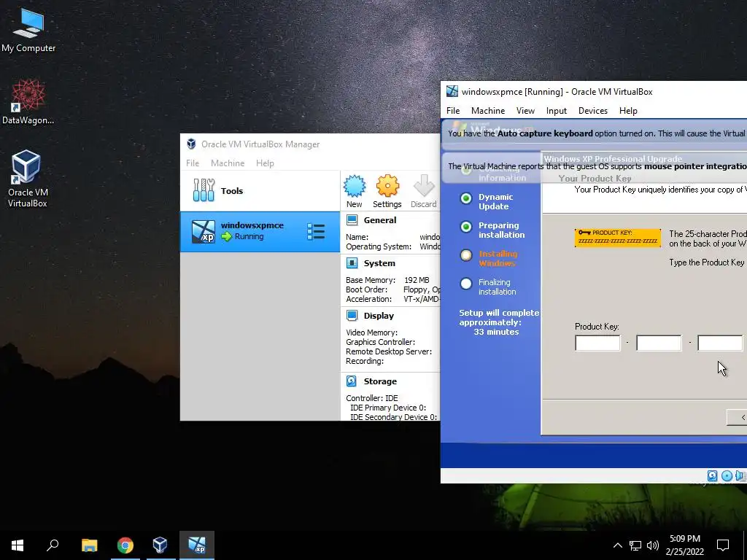Click the Controller: IDE storage row
This screenshot has height=560, width=747.
[x=371, y=398]
